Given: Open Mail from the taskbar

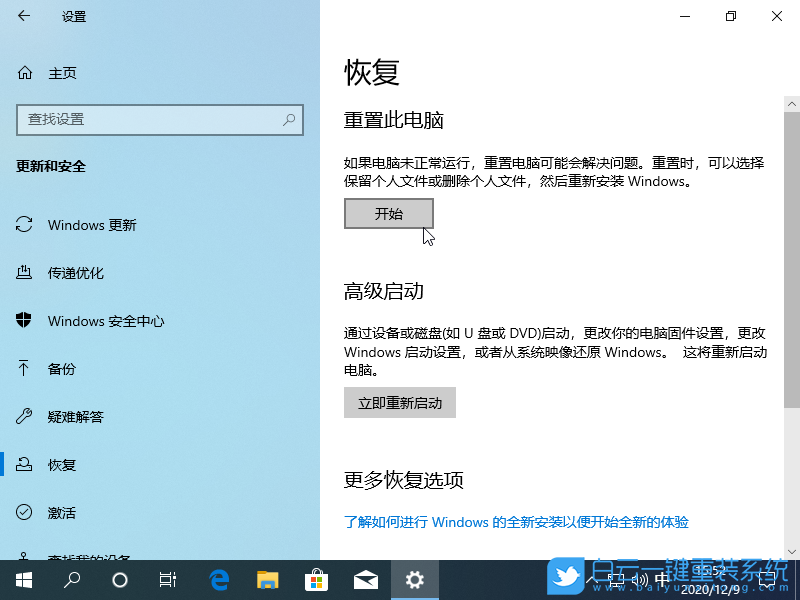Looking at the screenshot, I should pos(366,578).
